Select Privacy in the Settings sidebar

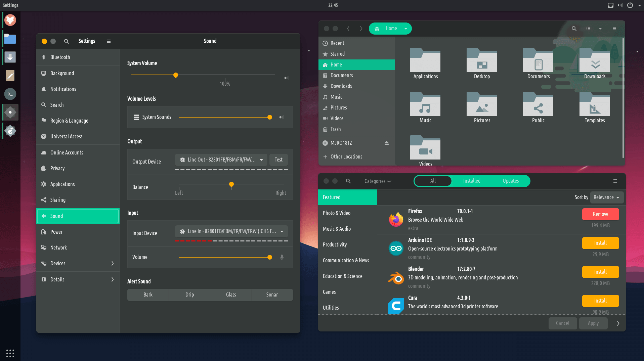point(57,168)
